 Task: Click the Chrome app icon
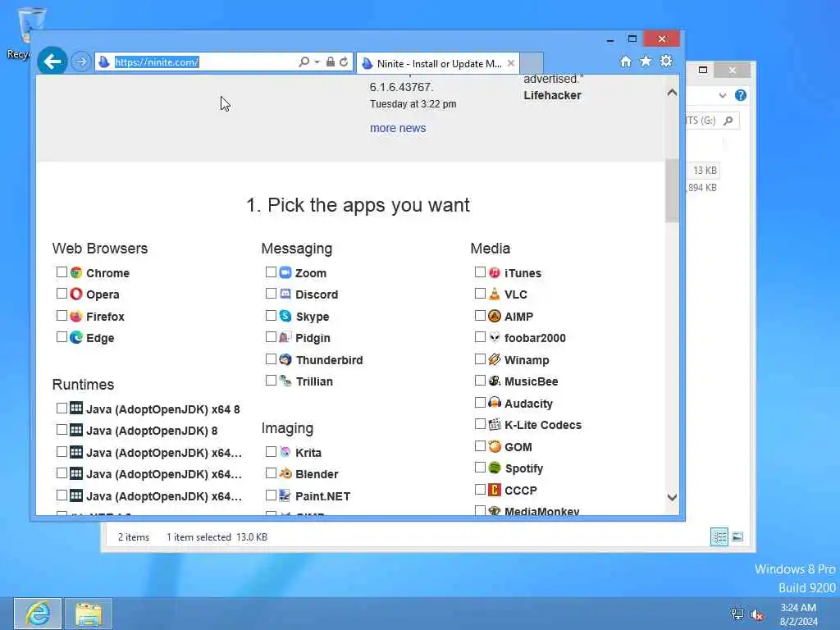coord(76,272)
